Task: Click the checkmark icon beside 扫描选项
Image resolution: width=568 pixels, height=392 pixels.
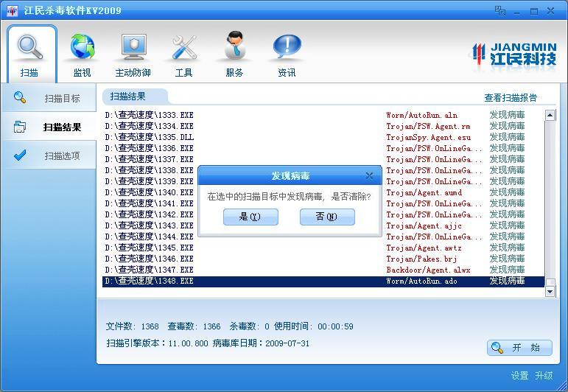Action: click(x=20, y=155)
